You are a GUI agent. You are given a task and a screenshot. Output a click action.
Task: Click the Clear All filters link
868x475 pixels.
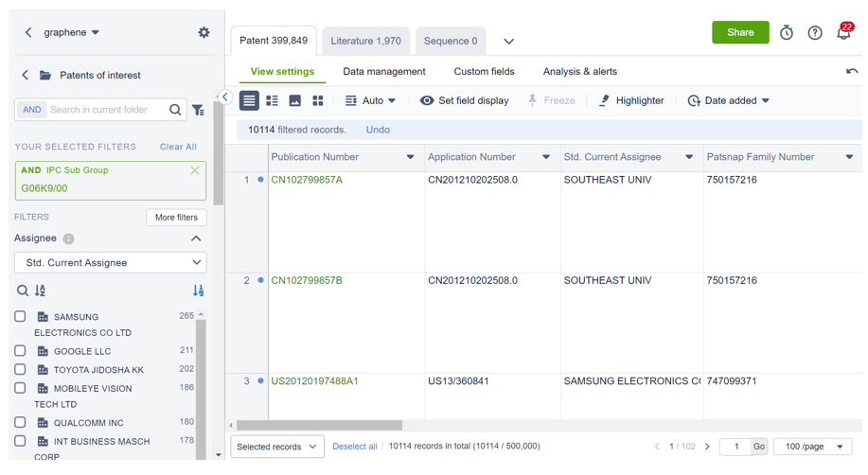[178, 147]
